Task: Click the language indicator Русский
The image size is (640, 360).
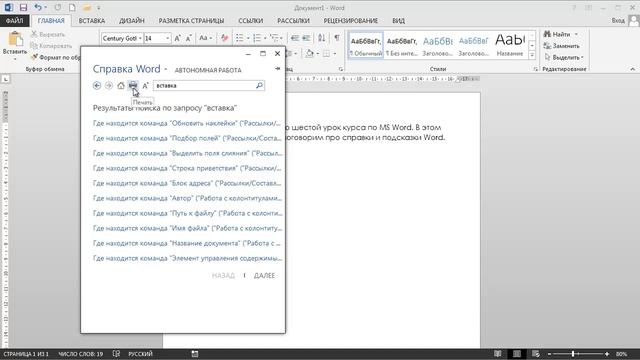Action: coord(140,354)
